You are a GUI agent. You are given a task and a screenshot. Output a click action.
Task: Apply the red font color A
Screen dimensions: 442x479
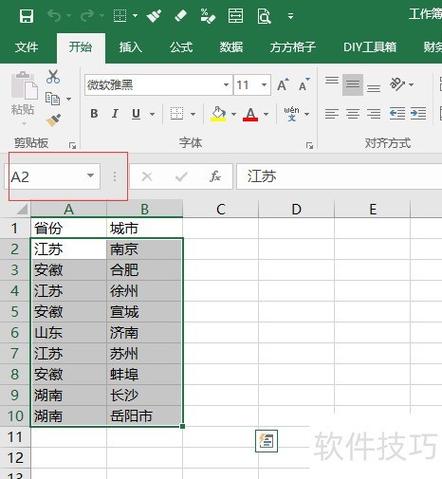pos(250,114)
